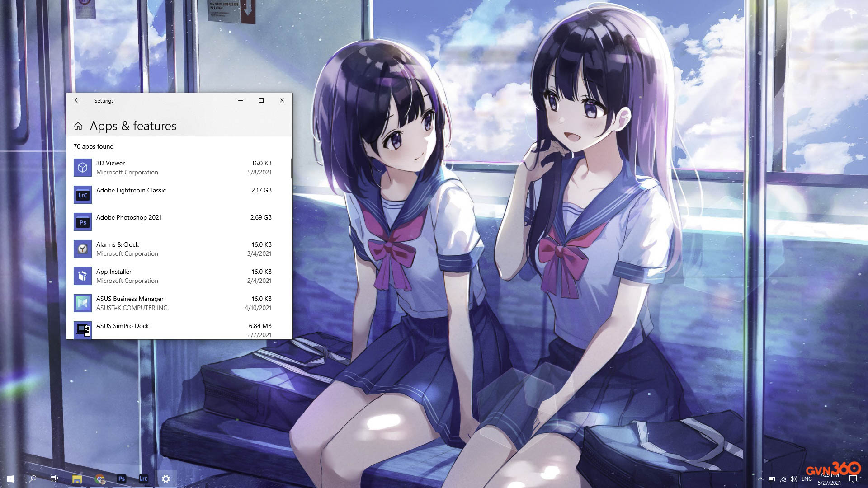This screenshot has height=488, width=868.
Task: Open Lightroom Classic from the taskbar
Action: click(x=143, y=479)
